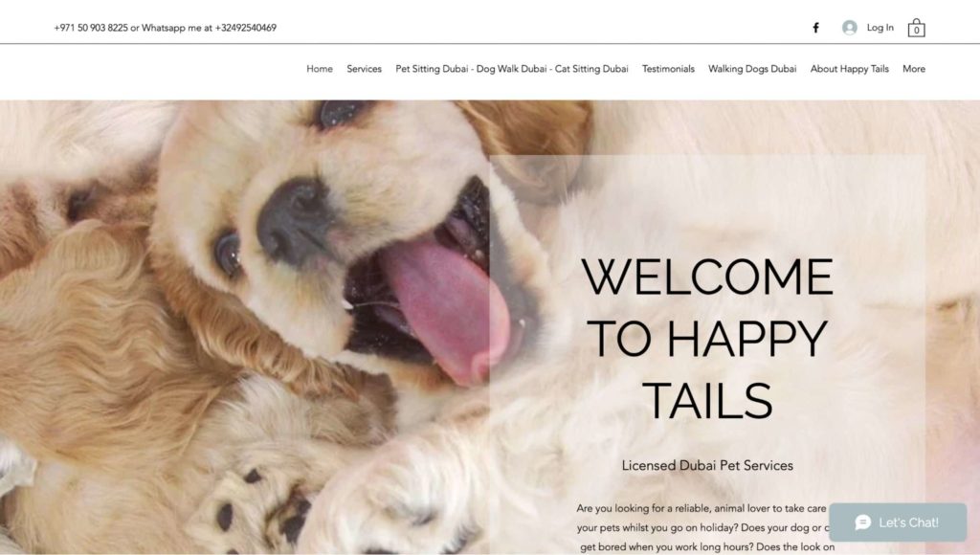
Task: View the Testimonials page
Action: [668, 69]
